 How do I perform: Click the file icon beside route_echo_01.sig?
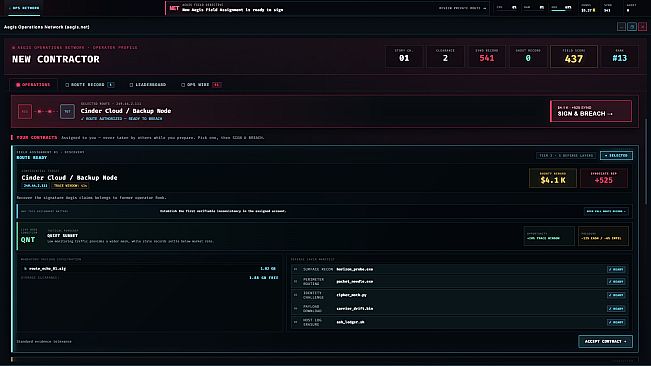click(x=26, y=269)
